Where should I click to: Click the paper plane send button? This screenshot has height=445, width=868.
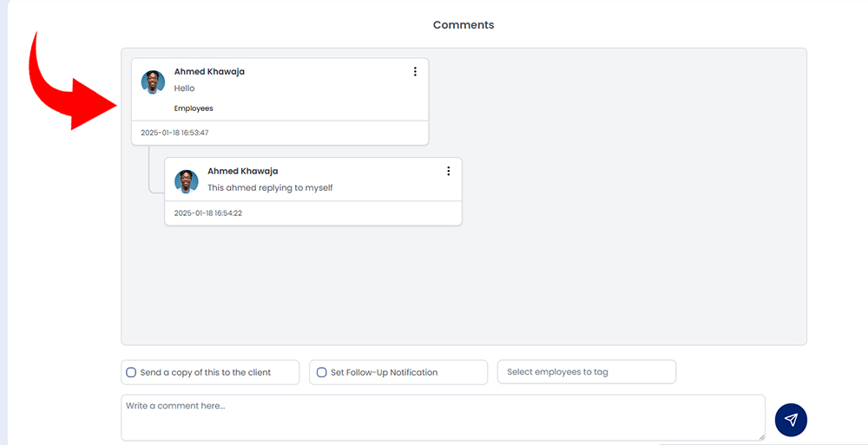(791, 420)
